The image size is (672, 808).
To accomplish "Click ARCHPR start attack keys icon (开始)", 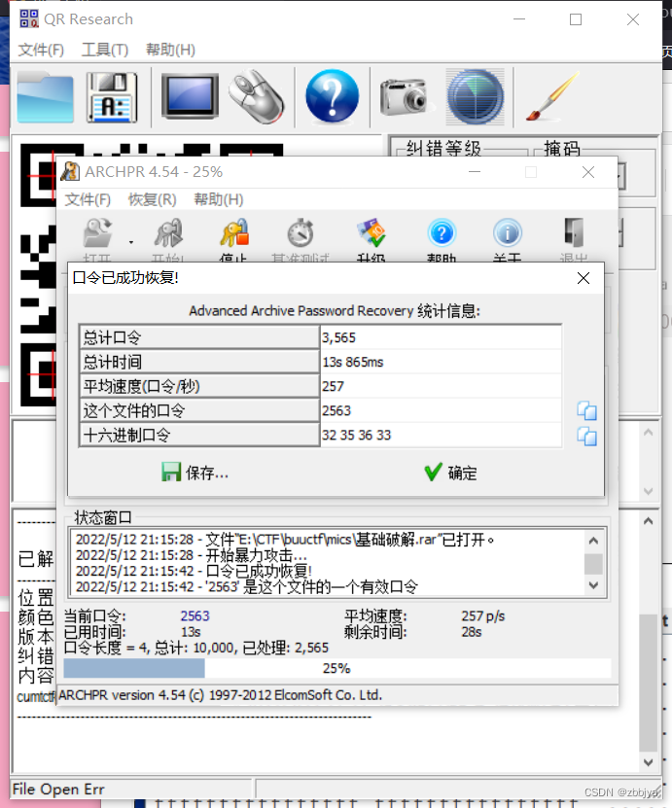I will 168,239.
